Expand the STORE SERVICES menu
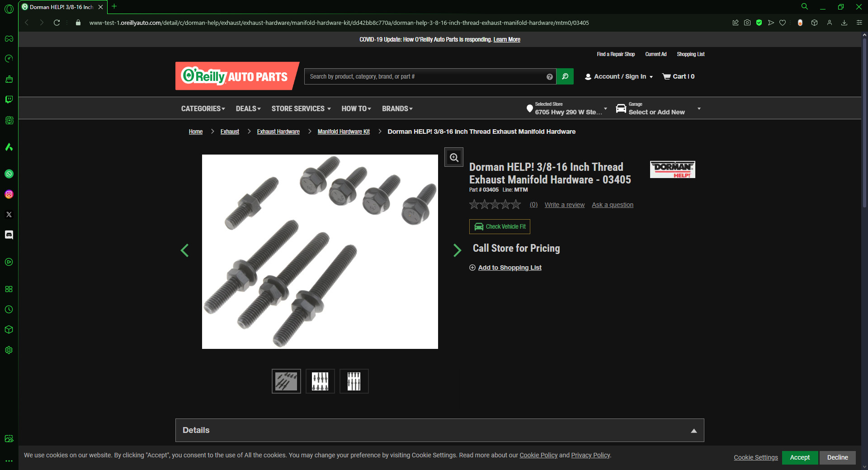The width and height of the screenshot is (868, 470). [301, 108]
